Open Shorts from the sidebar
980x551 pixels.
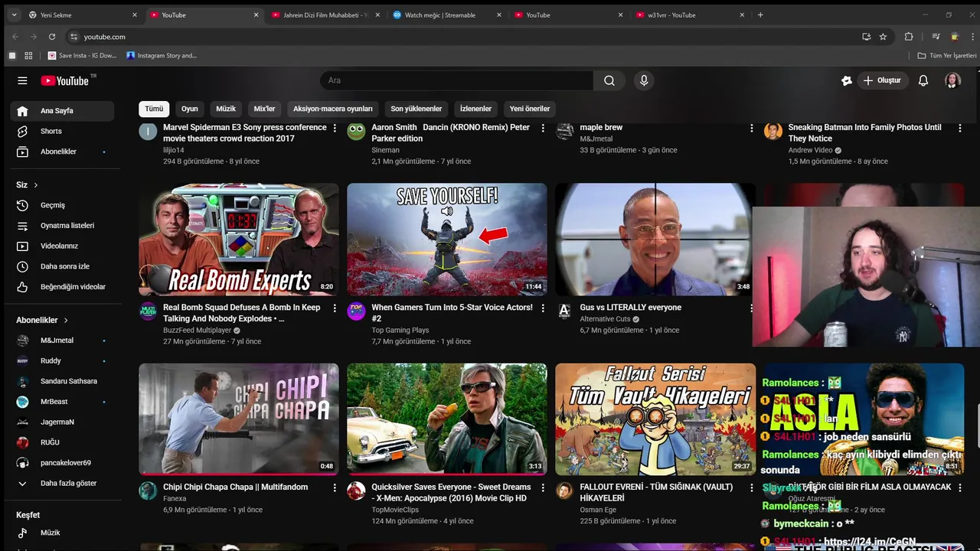pyautogui.click(x=63, y=132)
